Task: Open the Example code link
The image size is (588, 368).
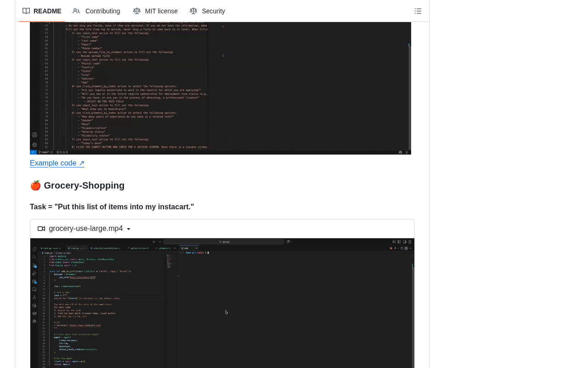Action: coord(57,163)
